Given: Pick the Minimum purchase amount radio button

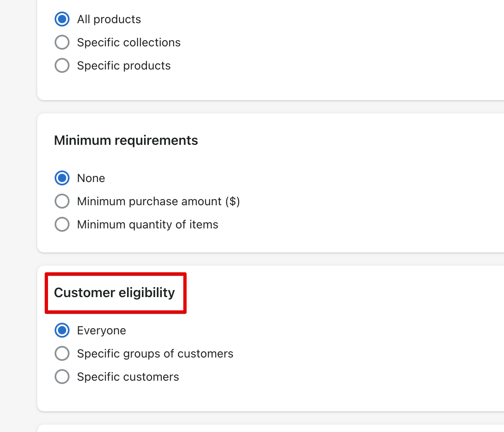Looking at the screenshot, I should (62, 201).
